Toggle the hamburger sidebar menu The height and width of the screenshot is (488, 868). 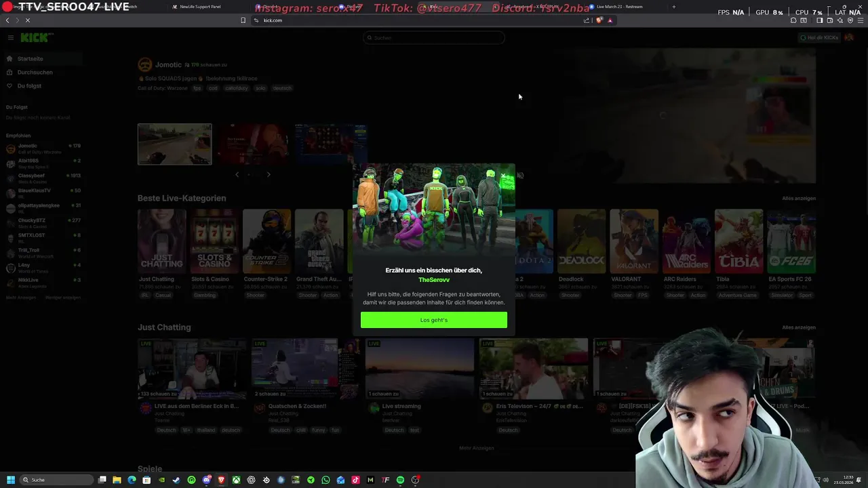point(10,38)
